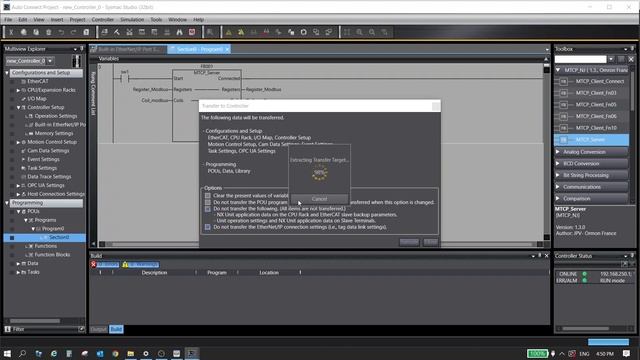Viewport: 640px width, 360px height.
Task: Switch to Built-in EtherNet/IP Port tab
Action: pyautogui.click(x=129, y=49)
